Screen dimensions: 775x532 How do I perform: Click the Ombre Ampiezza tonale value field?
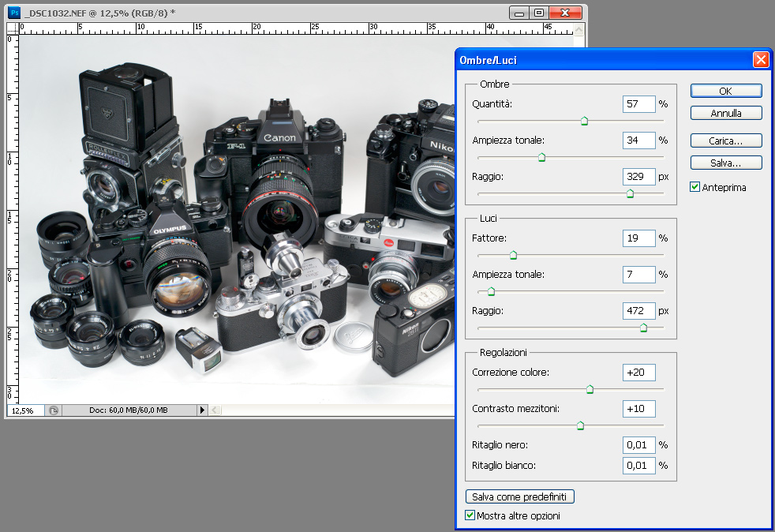pyautogui.click(x=638, y=140)
